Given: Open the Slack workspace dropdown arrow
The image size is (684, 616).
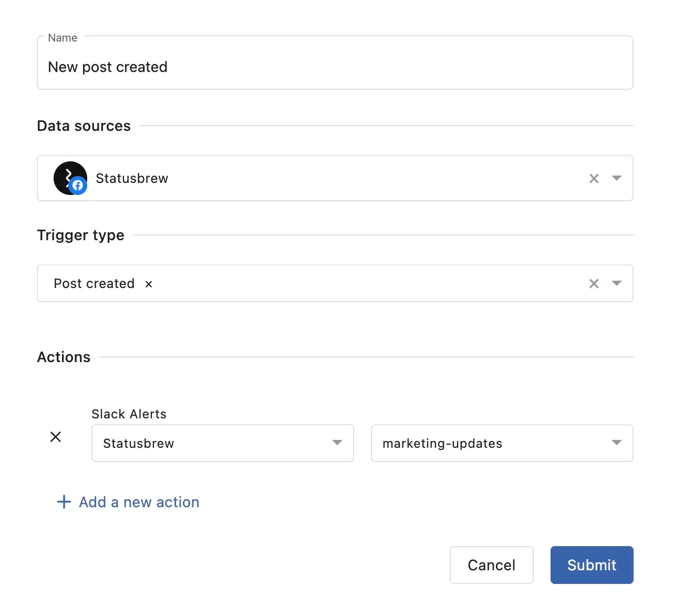Looking at the screenshot, I should tap(337, 443).
